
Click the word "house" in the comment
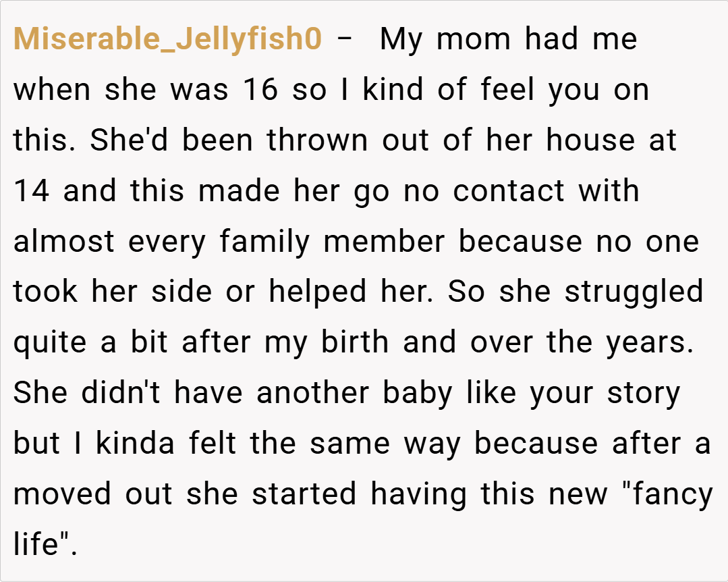(591, 140)
